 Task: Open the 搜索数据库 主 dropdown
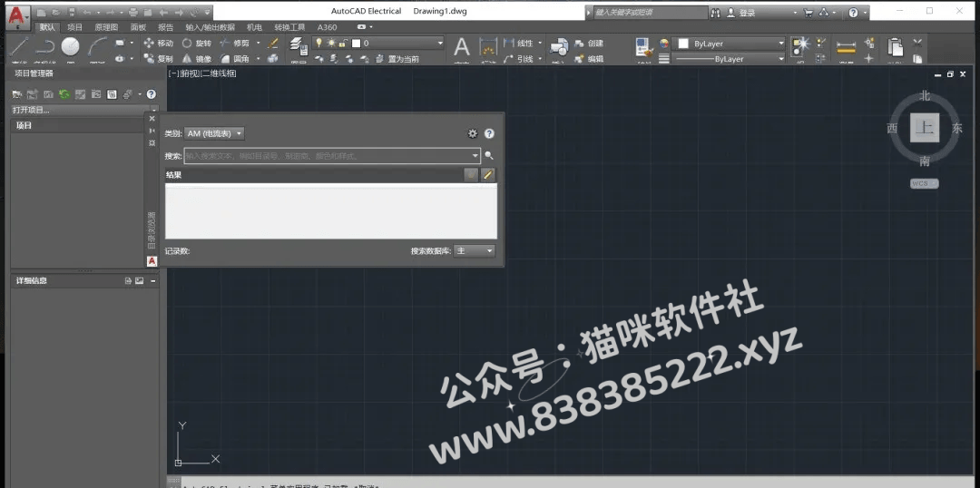tap(474, 250)
